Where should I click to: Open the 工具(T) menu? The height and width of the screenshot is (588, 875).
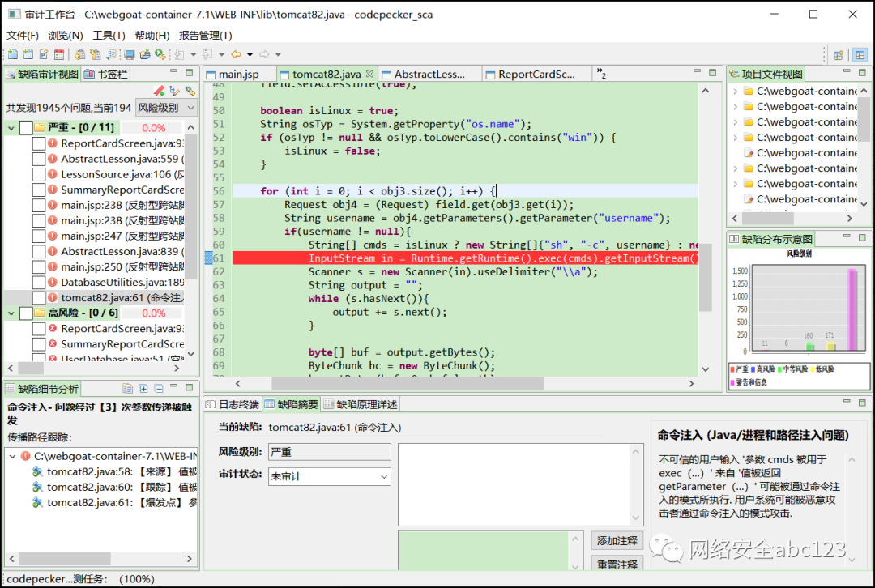[x=108, y=36]
